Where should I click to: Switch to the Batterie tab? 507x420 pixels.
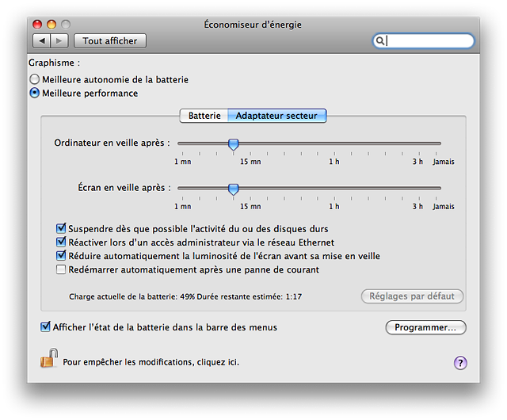click(204, 116)
